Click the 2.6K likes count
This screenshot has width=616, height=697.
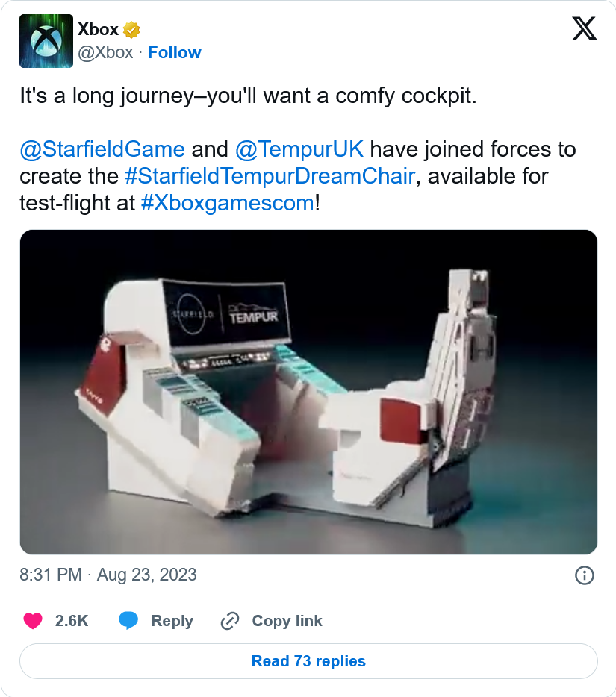click(x=72, y=621)
